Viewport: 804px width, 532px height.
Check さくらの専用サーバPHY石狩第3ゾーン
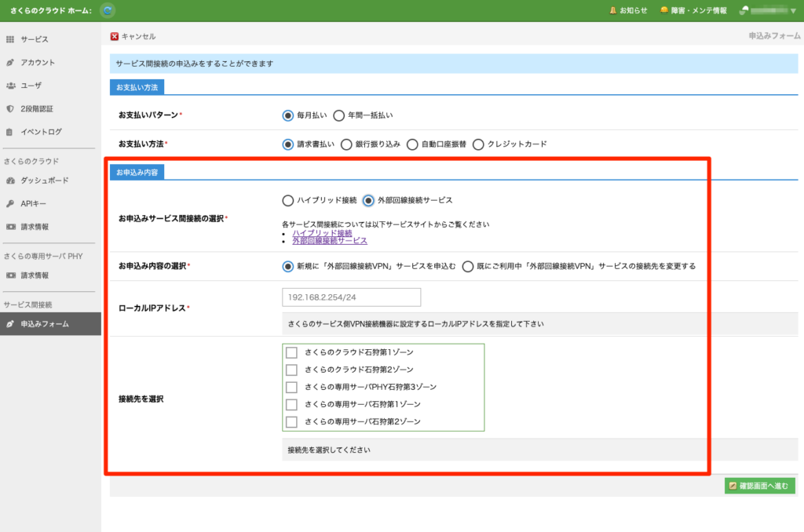(x=291, y=387)
